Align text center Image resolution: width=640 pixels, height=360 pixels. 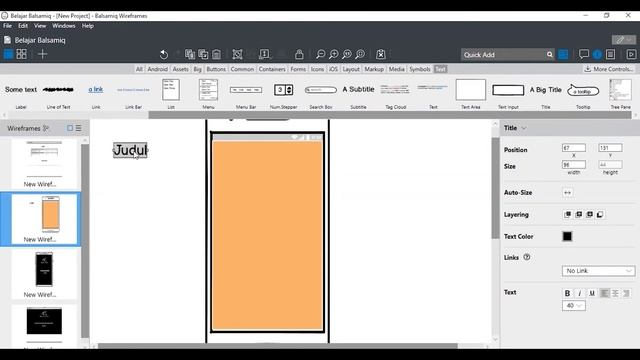point(615,293)
